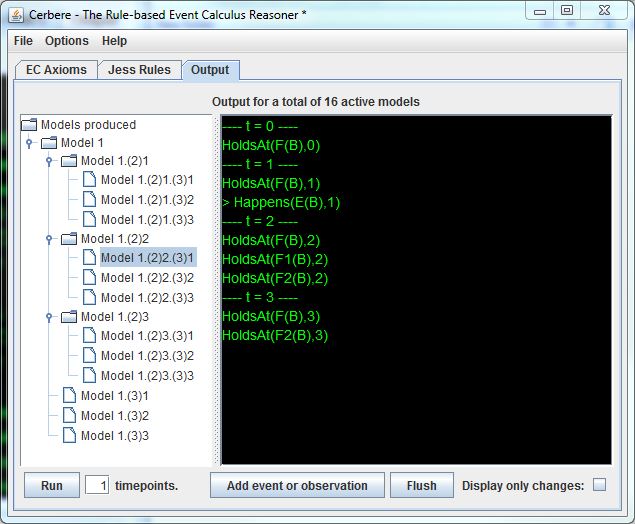This screenshot has width=635, height=524.
Task: Select the Model 1 label in tree
Action: pyautogui.click(x=82, y=143)
